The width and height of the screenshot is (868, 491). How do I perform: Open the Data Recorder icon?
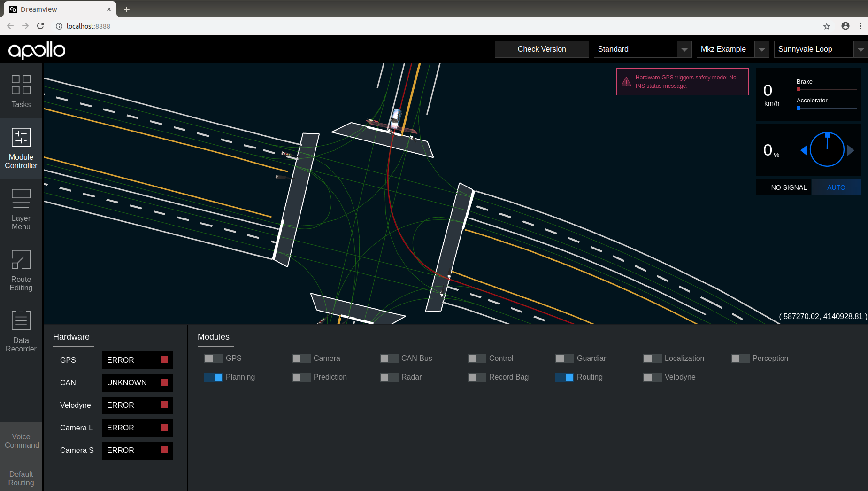(21, 320)
